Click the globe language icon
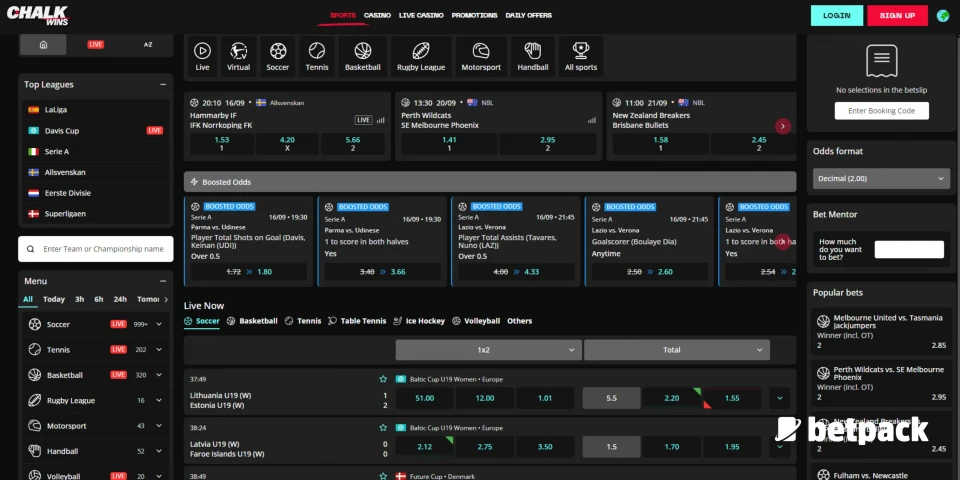 pos(943,16)
